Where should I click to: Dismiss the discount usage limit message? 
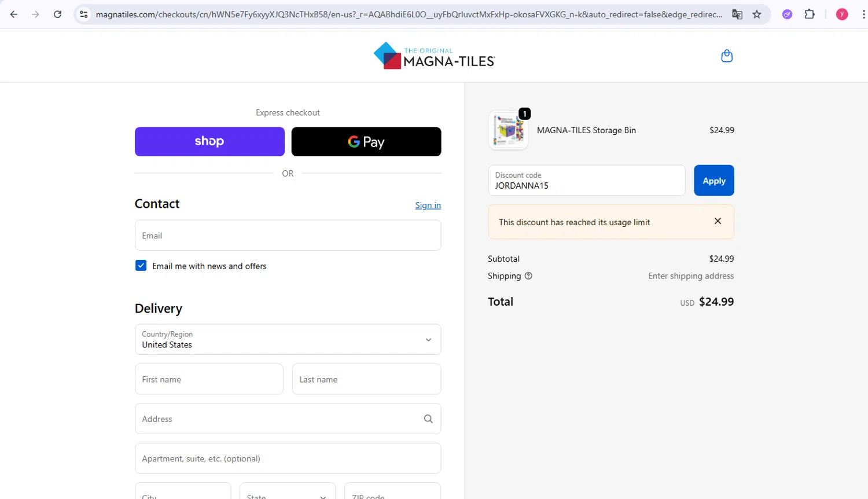coord(718,221)
